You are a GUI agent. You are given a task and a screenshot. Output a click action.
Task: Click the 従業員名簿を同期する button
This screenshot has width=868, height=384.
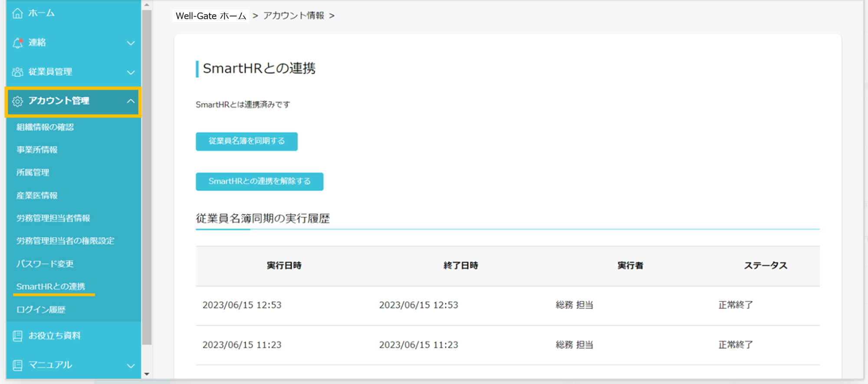point(247,141)
